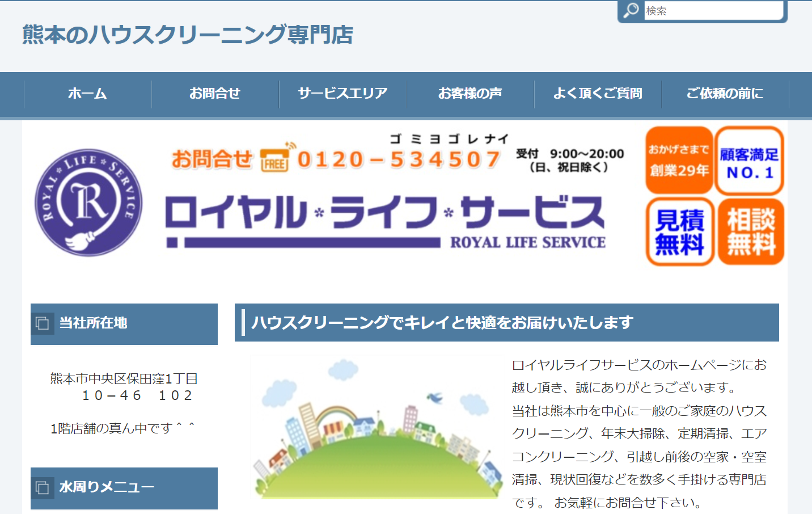This screenshot has width=812, height=514.
Task: Click the 創業29年 orange badge
Action: (x=679, y=161)
